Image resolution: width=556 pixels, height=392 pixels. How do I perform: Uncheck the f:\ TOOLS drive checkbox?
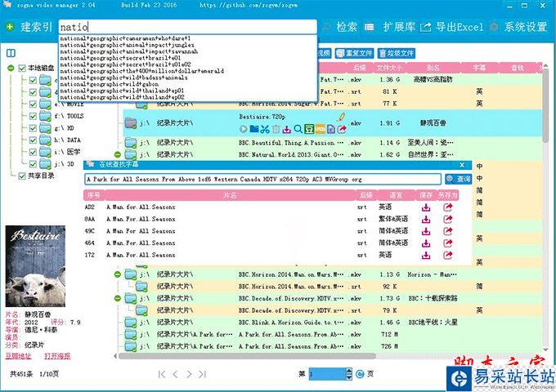pos(33,116)
